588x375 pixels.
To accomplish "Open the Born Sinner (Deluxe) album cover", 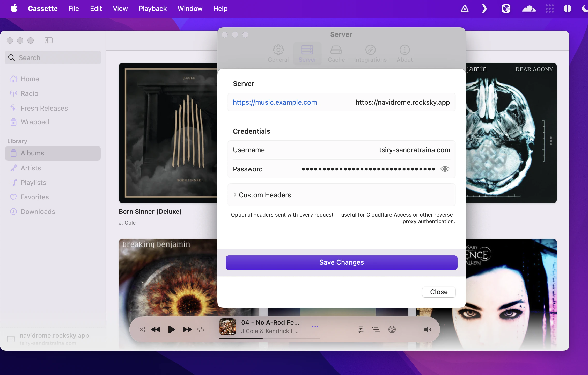I will 168,133.
